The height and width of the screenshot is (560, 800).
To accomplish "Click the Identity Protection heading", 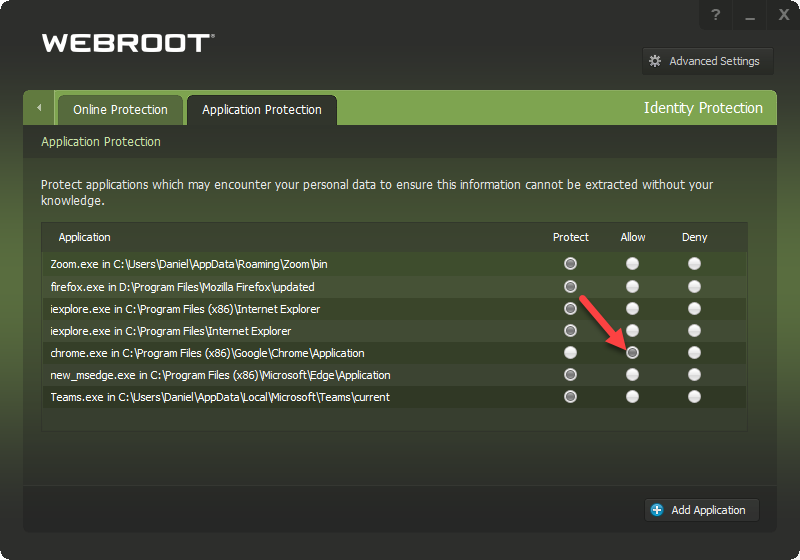I will click(703, 108).
